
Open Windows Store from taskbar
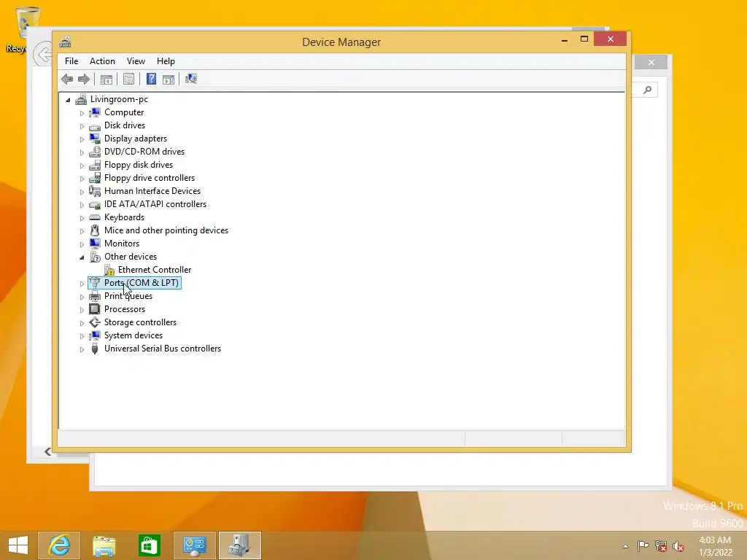(149, 545)
